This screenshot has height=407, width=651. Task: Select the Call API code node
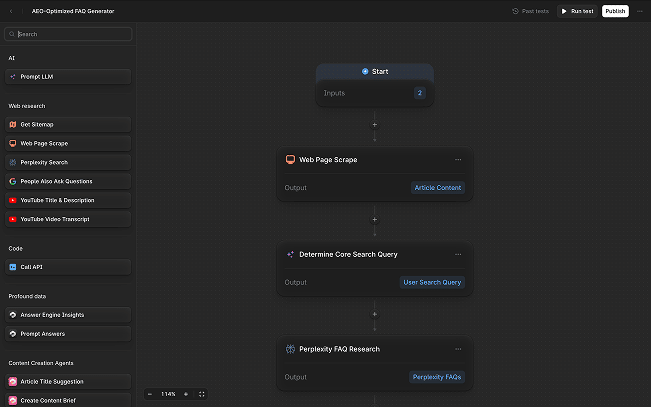pyautogui.click(x=68, y=267)
